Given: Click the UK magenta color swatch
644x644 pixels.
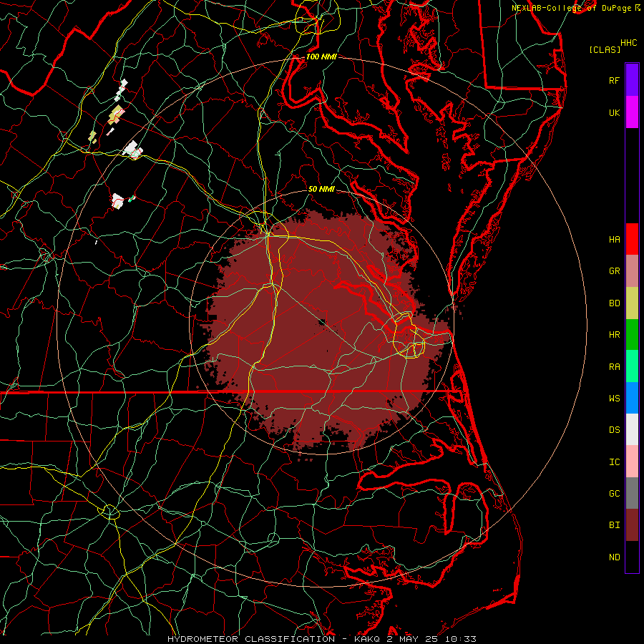Looking at the screenshot, I should [x=632, y=112].
